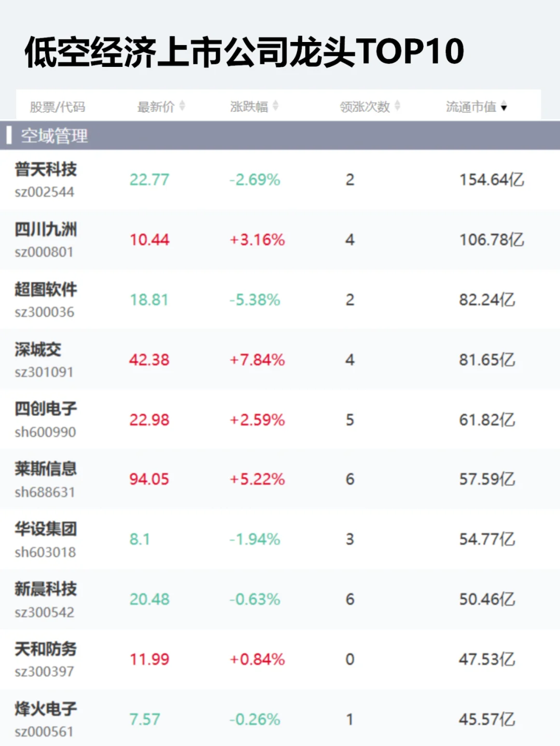Image resolution: width=560 pixels, height=746 pixels.
Task: Click price 20.48 of 新晨科技
Action: (x=149, y=600)
